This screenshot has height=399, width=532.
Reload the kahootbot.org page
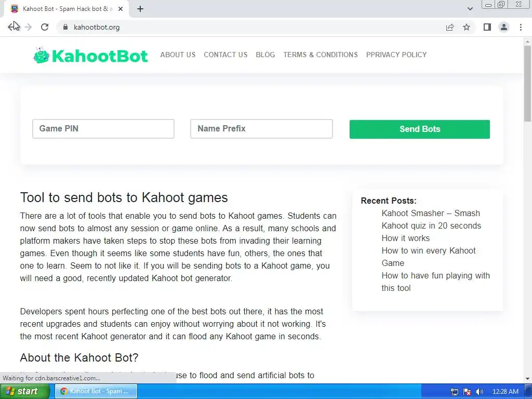coord(45,27)
